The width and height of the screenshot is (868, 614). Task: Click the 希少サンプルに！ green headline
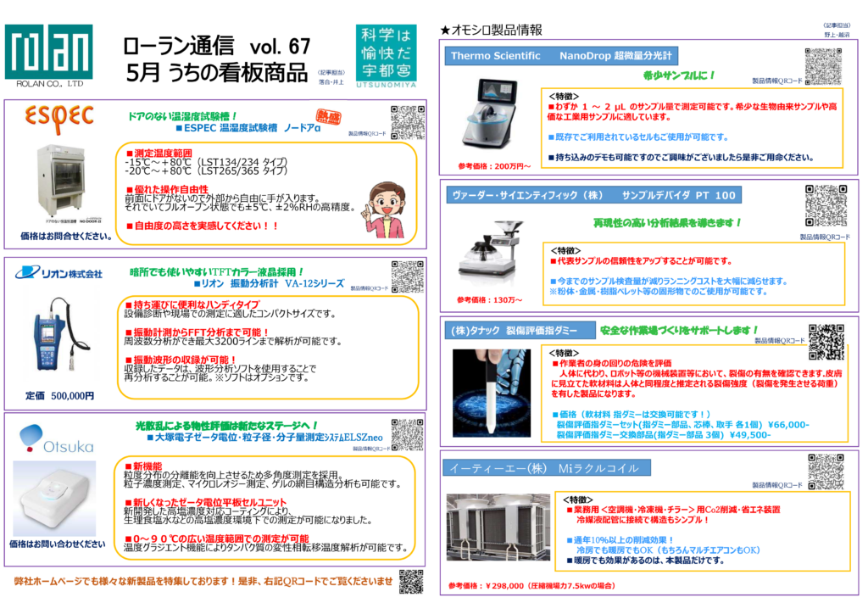point(679,75)
